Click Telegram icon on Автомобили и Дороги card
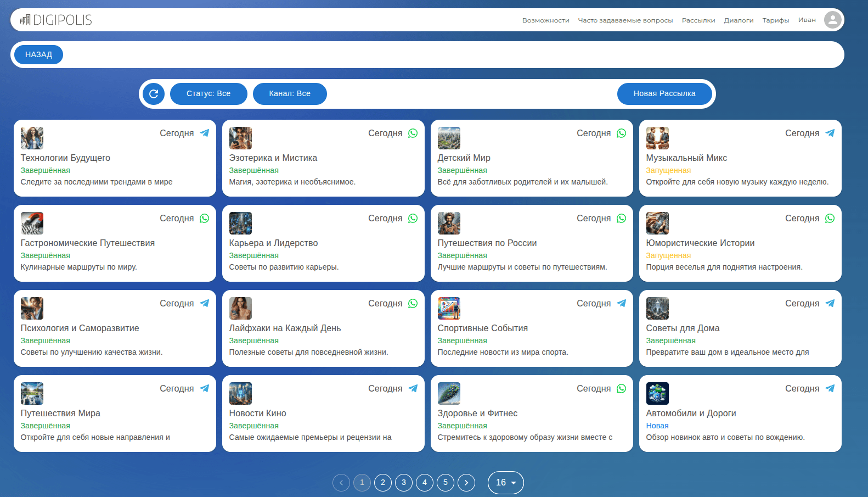The height and width of the screenshot is (497, 868). click(830, 388)
